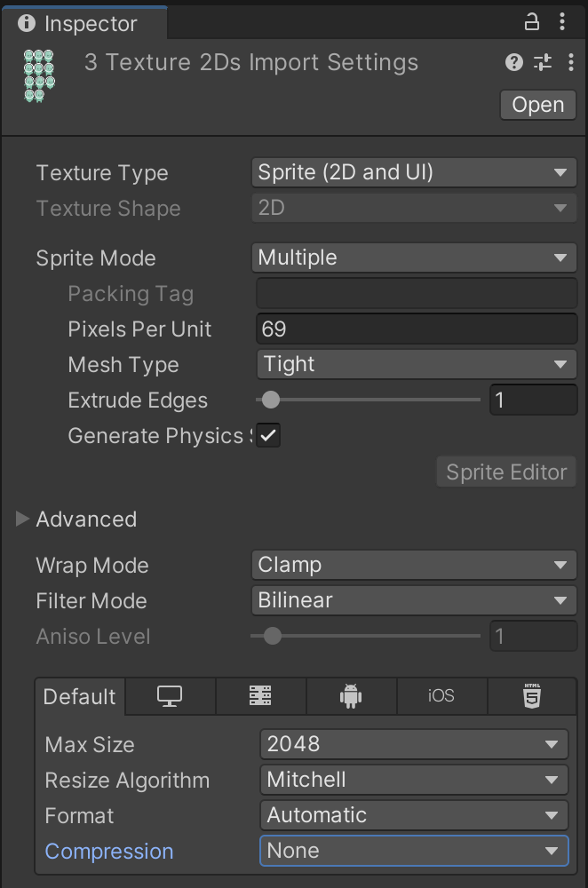Click the Pixels Per Unit input field
This screenshot has width=588, height=888.
(x=416, y=329)
